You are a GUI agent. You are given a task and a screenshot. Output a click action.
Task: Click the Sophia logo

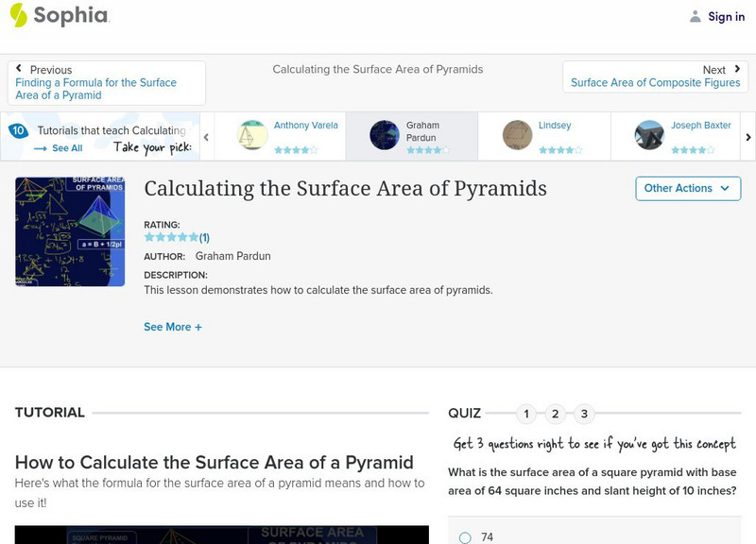(60, 15)
